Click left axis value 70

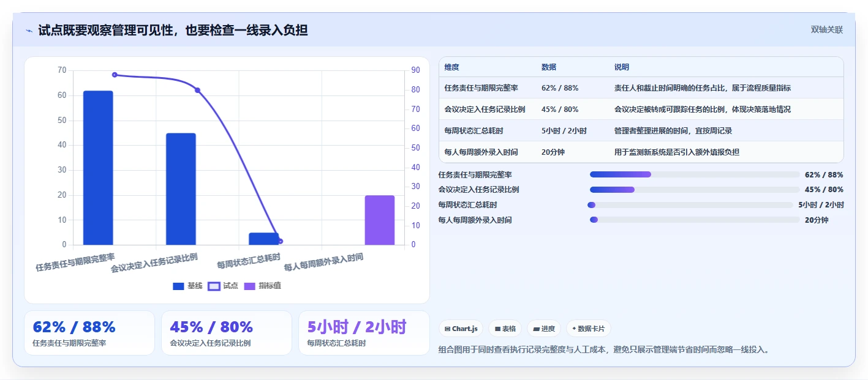[x=62, y=70]
